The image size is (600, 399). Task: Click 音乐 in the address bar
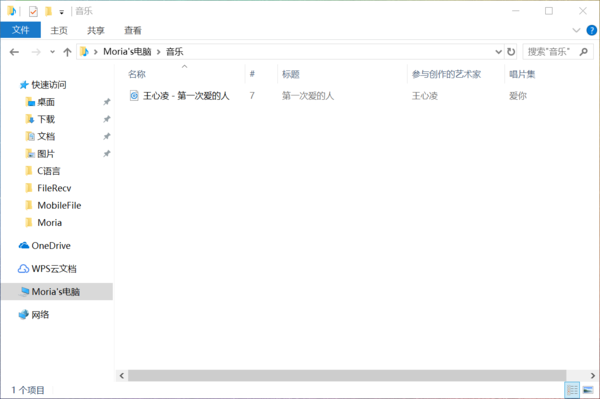click(x=174, y=52)
